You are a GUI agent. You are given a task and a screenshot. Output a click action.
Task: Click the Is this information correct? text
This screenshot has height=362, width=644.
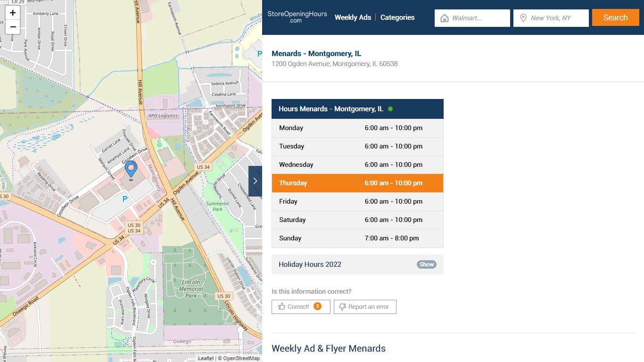(312, 291)
